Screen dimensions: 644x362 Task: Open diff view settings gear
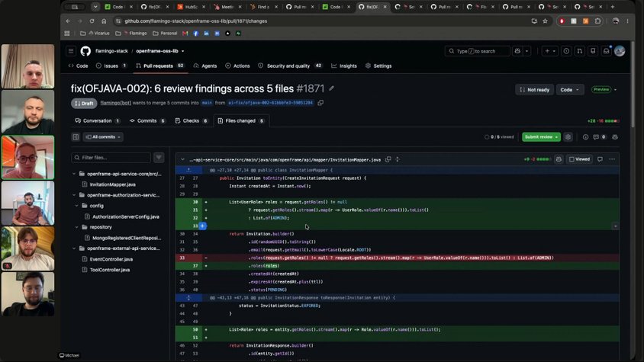568,136
